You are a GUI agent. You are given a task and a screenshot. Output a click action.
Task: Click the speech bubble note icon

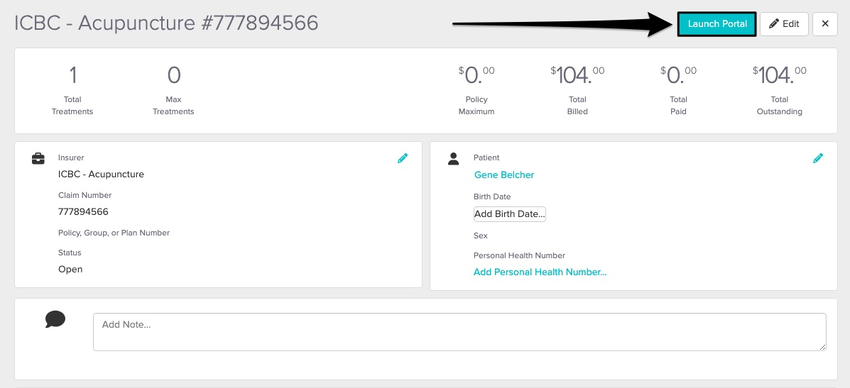tap(55, 319)
